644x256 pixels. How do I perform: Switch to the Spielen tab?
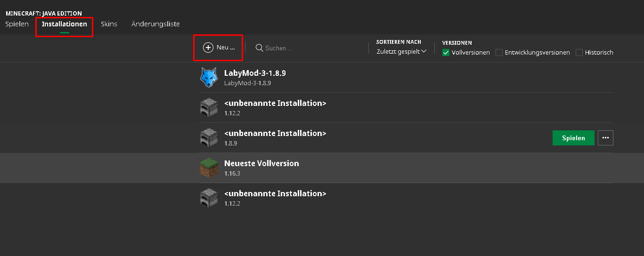pyautogui.click(x=17, y=24)
